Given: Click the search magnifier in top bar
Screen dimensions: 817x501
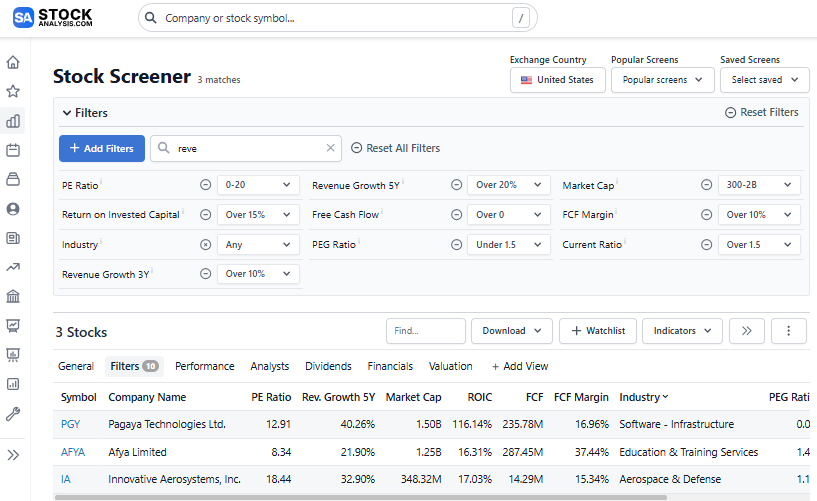Looking at the screenshot, I should [151, 18].
